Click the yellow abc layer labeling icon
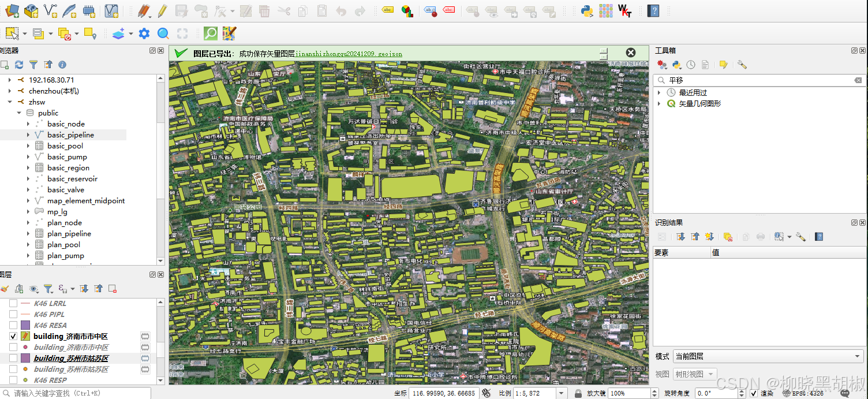 (388, 10)
